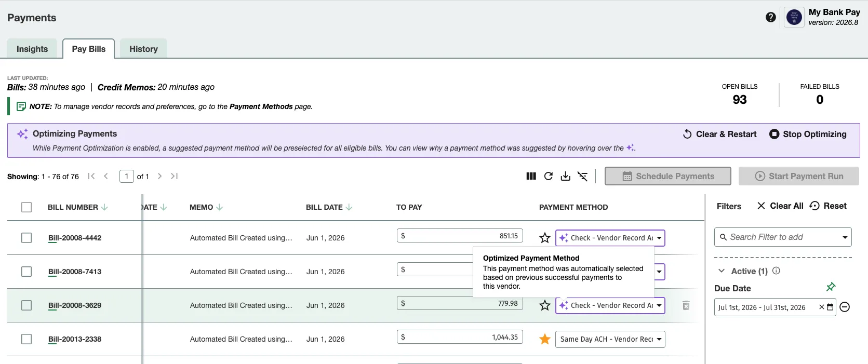Download bills using export icon
This screenshot has height=364, width=868.
tap(566, 176)
